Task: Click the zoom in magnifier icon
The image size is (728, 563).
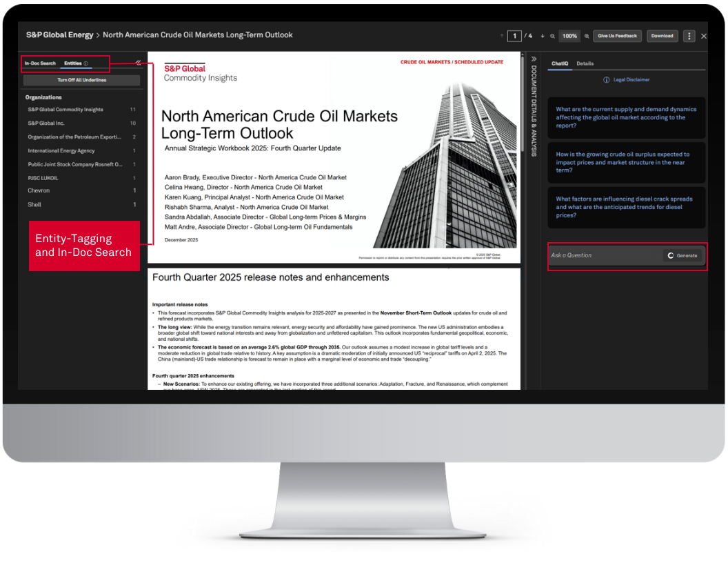Action: click(587, 36)
